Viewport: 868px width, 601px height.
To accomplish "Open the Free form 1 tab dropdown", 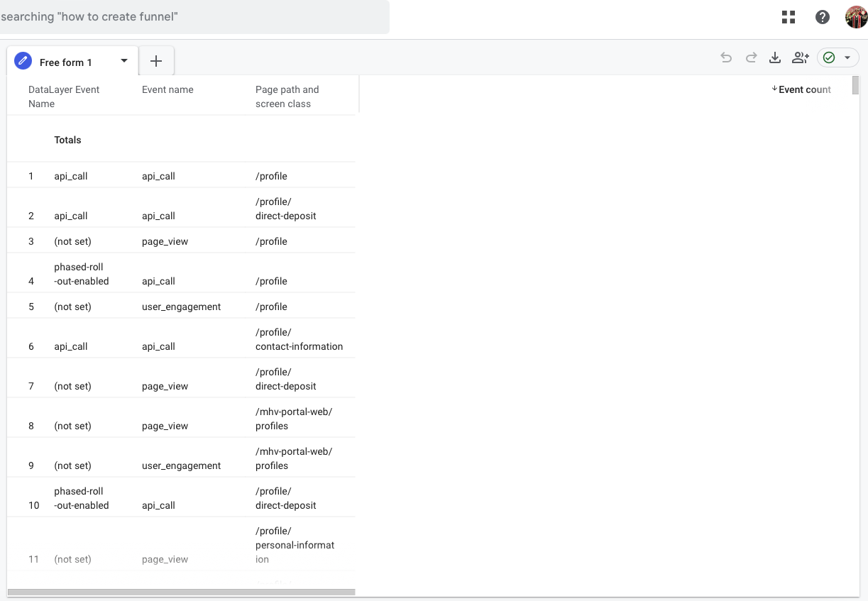I will click(123, 61).
